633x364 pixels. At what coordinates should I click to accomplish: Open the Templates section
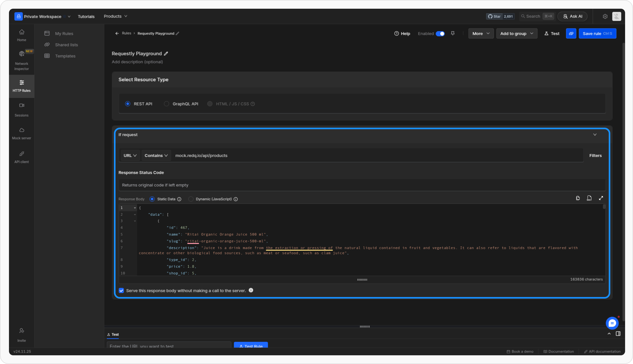[x=65, y=56]
